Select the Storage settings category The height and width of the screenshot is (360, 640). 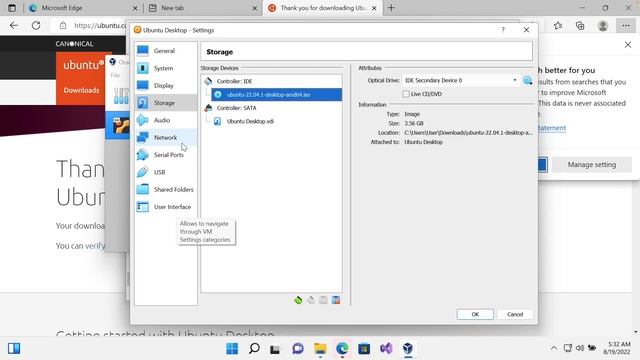[165, 103]
